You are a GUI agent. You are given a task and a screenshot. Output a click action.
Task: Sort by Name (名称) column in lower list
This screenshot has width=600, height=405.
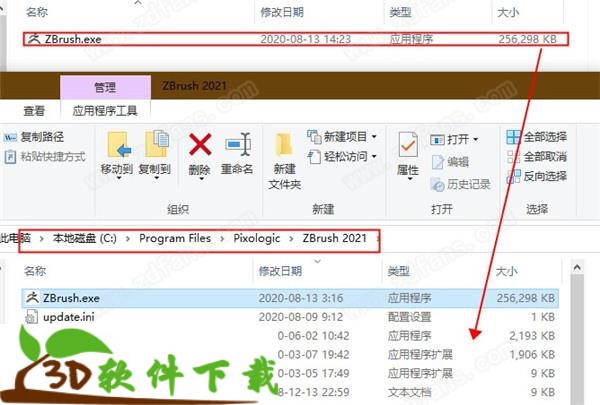click(35, 271)
